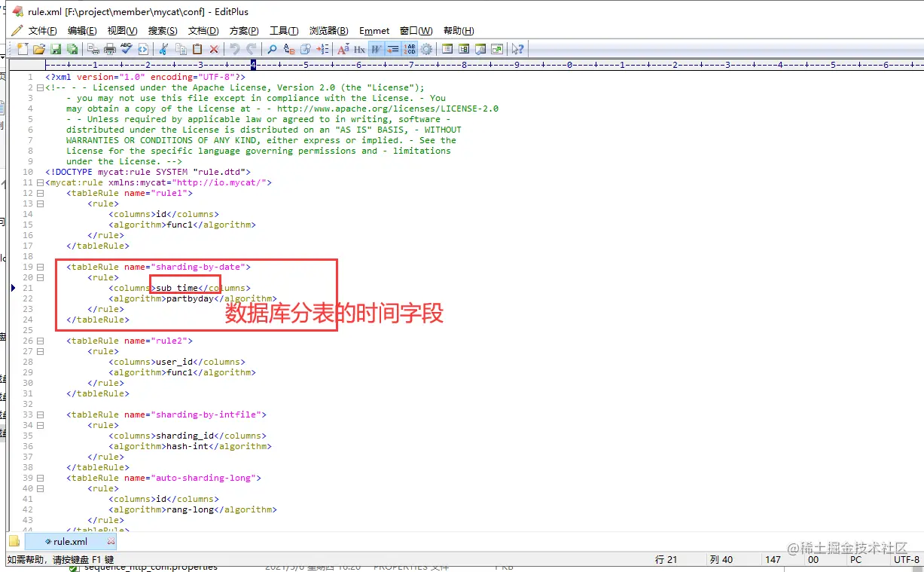Viewport: 924px width, 572px height.
Task: Run spell check (ABC checkmark icon)
Action: coord(127,49)
